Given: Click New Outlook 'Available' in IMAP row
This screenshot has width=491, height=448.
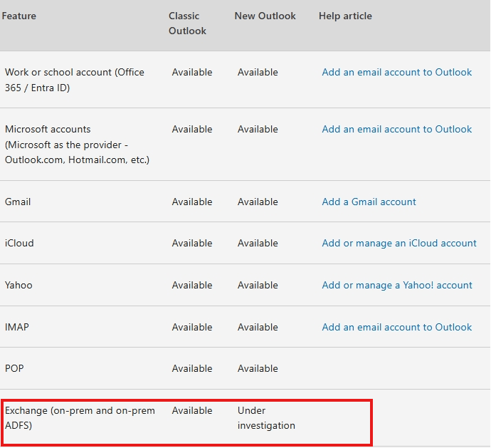Looking at the screenshot, I should (258, 328).
